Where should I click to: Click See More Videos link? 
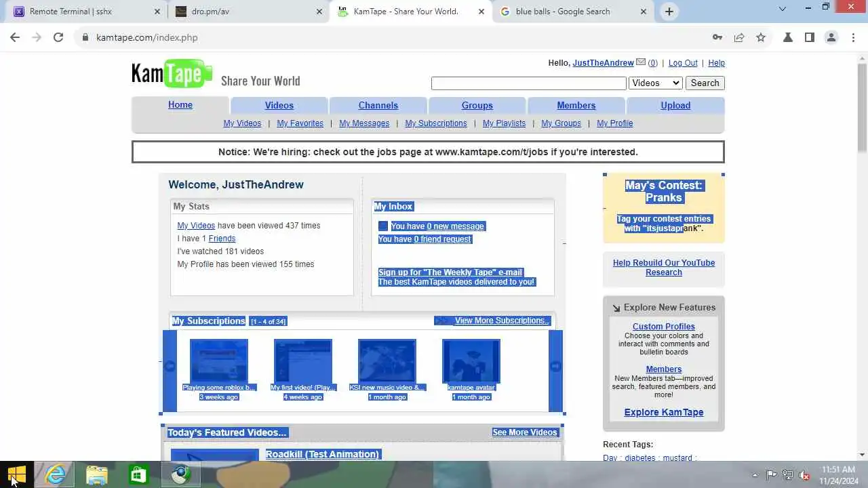tap(525, 432)
